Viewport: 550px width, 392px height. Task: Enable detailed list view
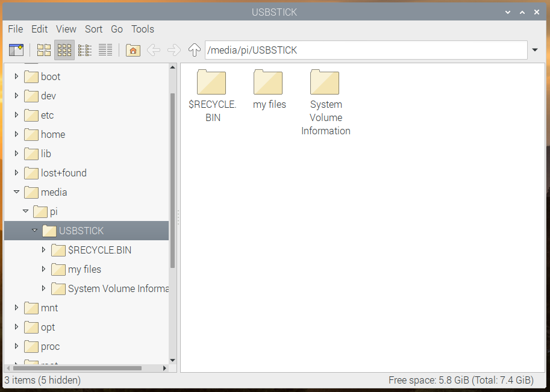pos(105,50)
